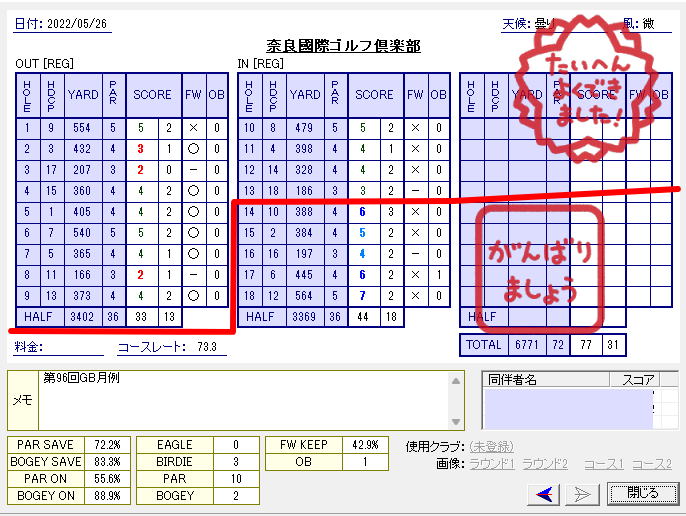Click the OUT table SCORE header
The image size is (686, 516).
coord(152,95)
